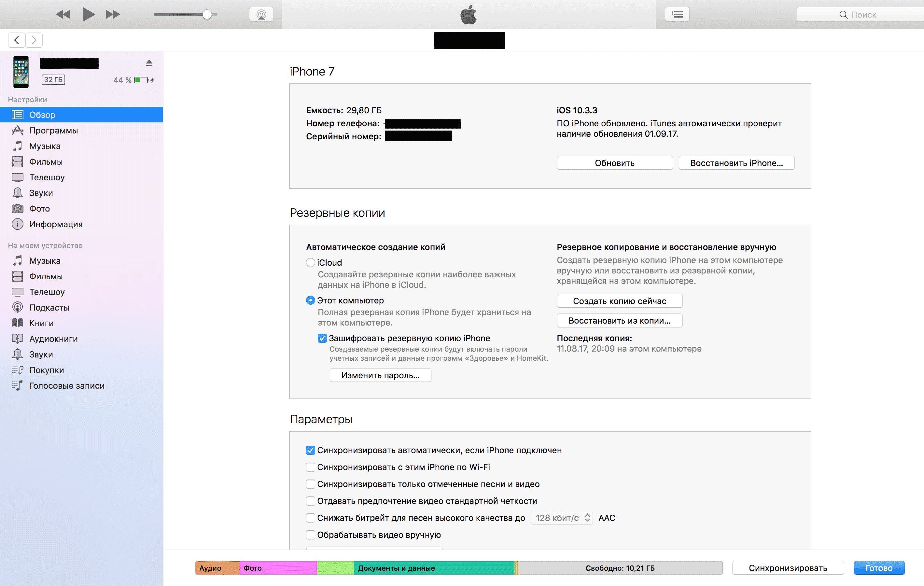Open Звуки under Настройки
Image resolution: width=924 pixels, height=586 pixels.
click(x=81, y=193)
